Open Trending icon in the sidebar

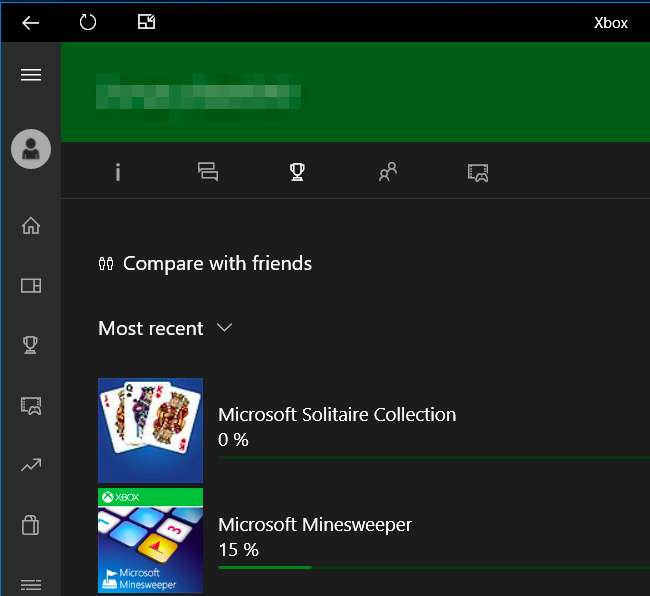coord(30,465)
